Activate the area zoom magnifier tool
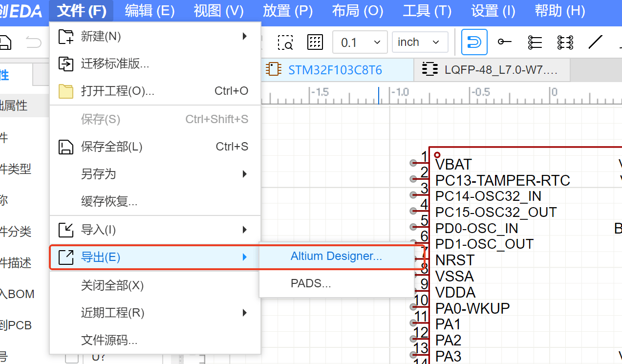The width and height of the screenshot is (622, 364). (x=285, y=42)
